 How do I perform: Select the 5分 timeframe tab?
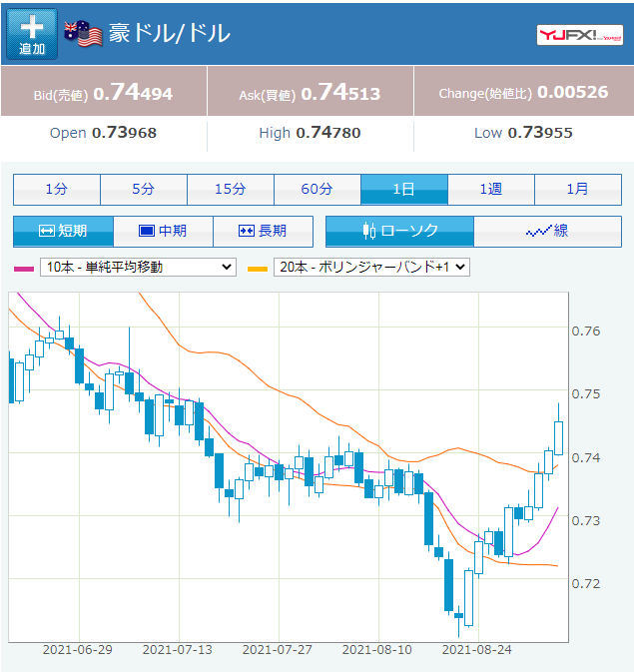point(144,190)
